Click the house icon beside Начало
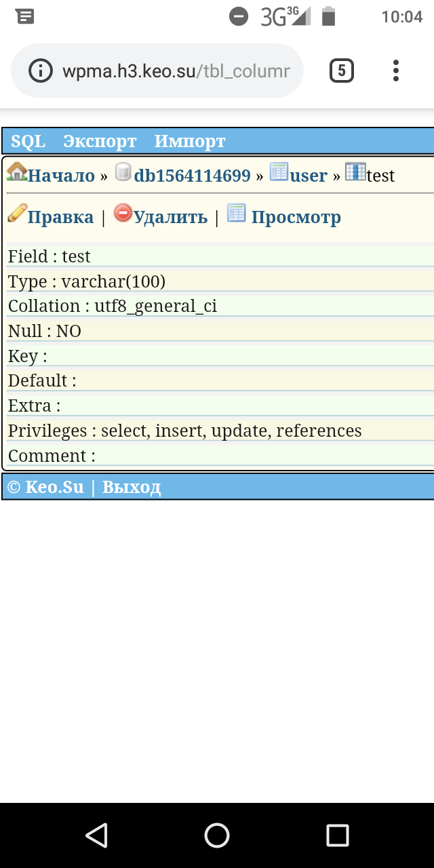The height and width of the screenshot is (868, 434). (x=17, y=172)
